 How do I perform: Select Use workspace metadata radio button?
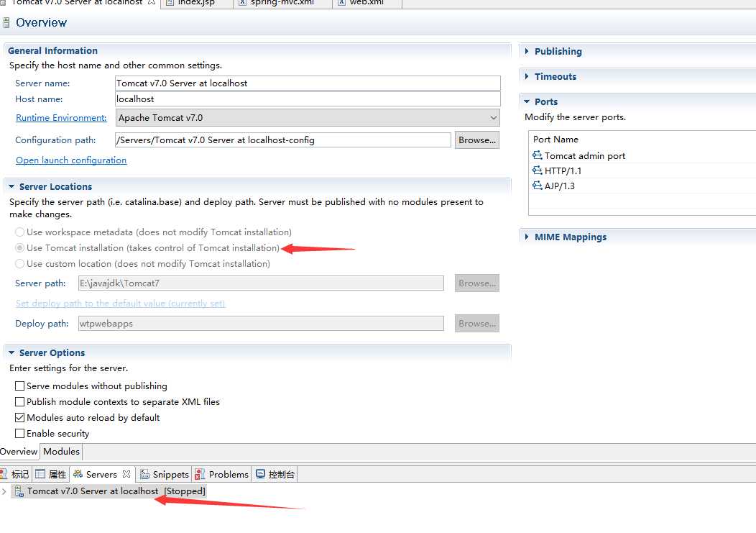pos(20,232)
